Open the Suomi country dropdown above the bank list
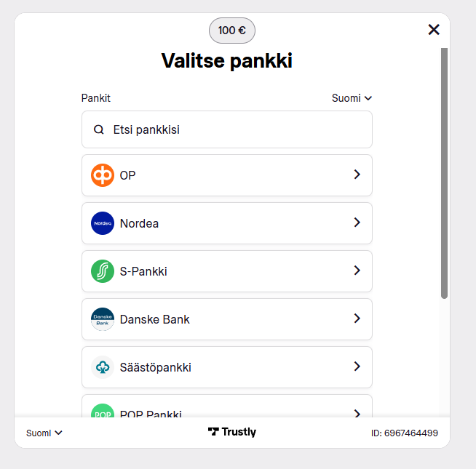 pos(352,98)
